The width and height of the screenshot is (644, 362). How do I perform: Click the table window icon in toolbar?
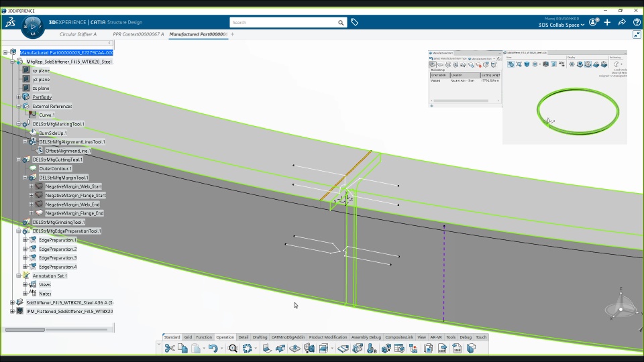[399, 349]
